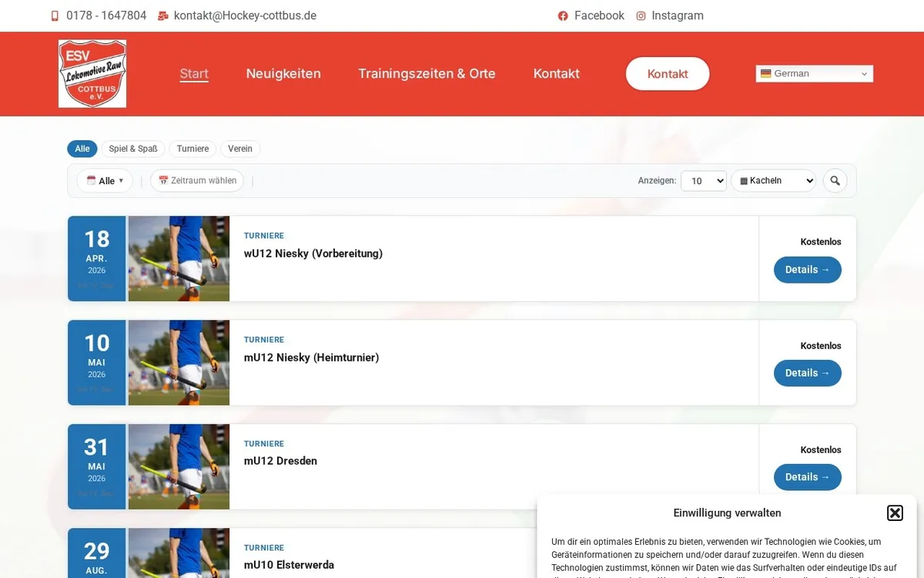Open event title wU12 Niesky (Vorbereitung)

(x=313, y=254)
